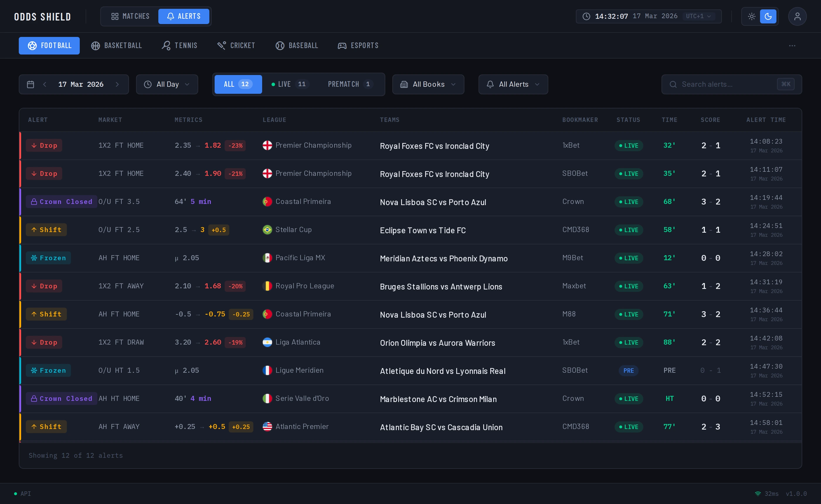The width and height of the screenshot is (821, 504).
Task: Select the Cricket sport tab
Action: [x=236, y=46]
